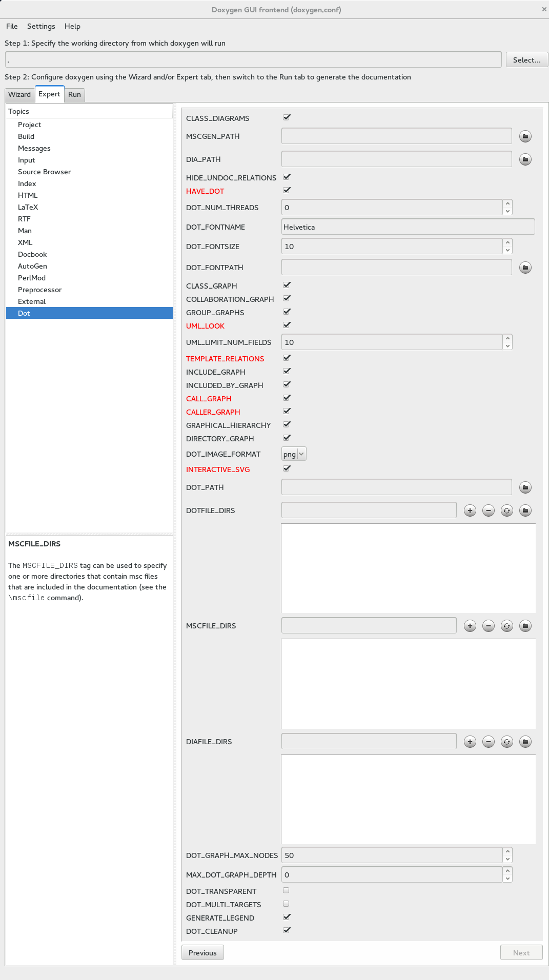
Task: Click the DOT_GRAPH_MAX_NODES spinner arrows
Action: (x=507, y=855)
